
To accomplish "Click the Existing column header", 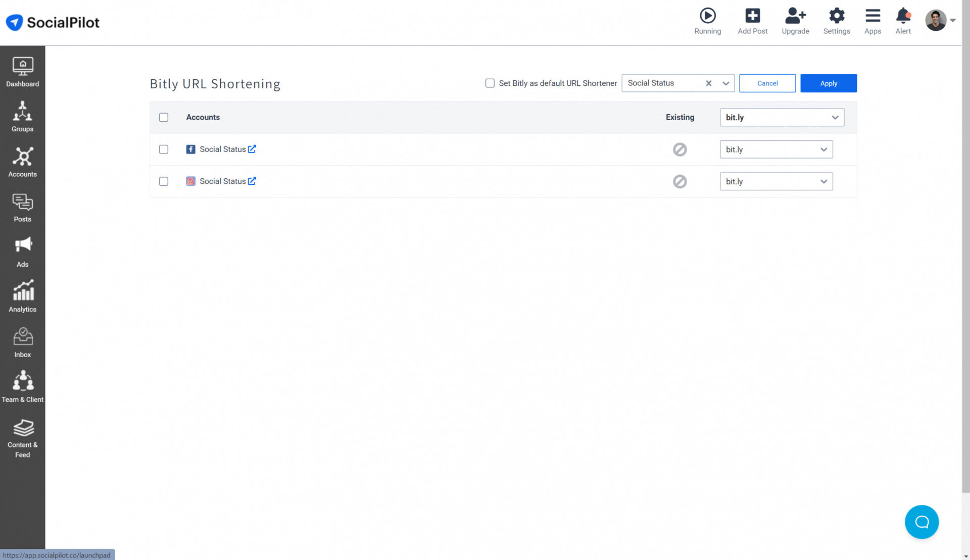I will pos(680,117).
